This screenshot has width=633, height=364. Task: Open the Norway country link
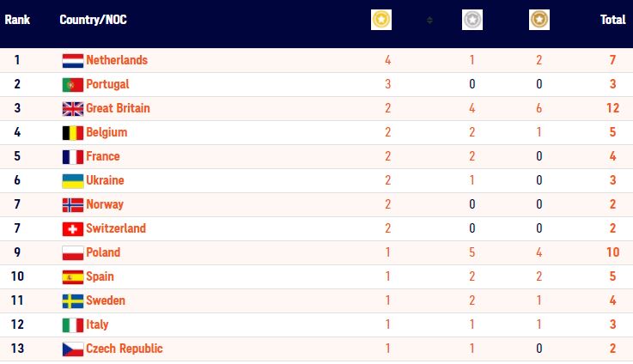[105, 204]
